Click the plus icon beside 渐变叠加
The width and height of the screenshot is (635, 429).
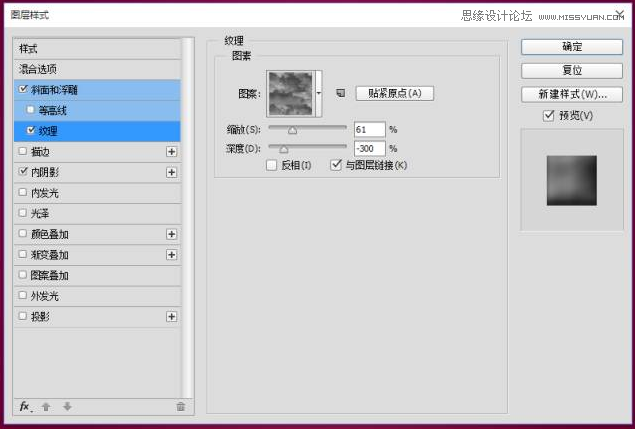[x=171, y=254]
